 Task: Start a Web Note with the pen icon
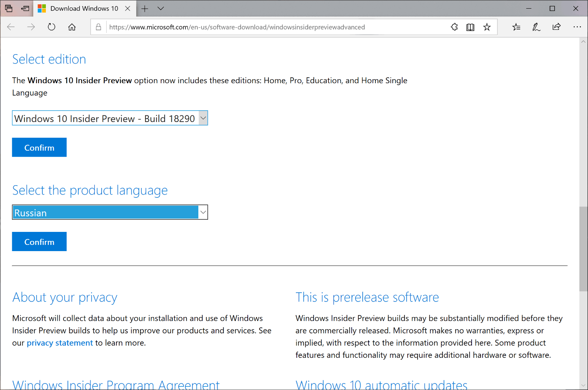(x=536, y=27)
